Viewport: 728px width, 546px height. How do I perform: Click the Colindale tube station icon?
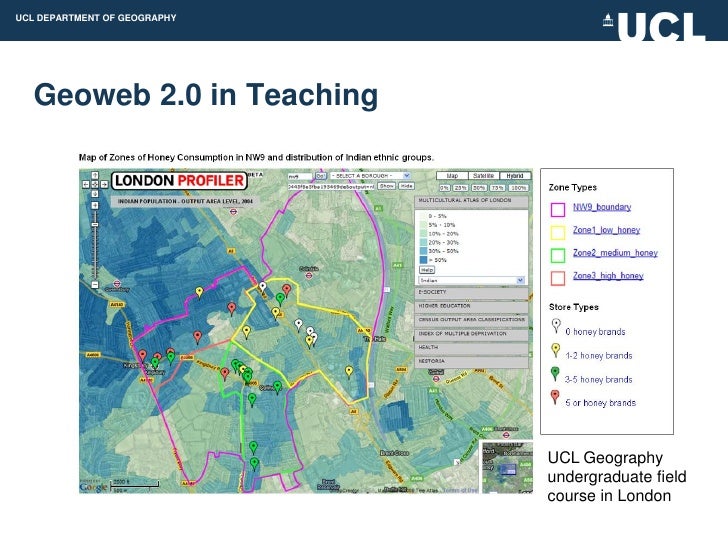(x=309, y=275)
